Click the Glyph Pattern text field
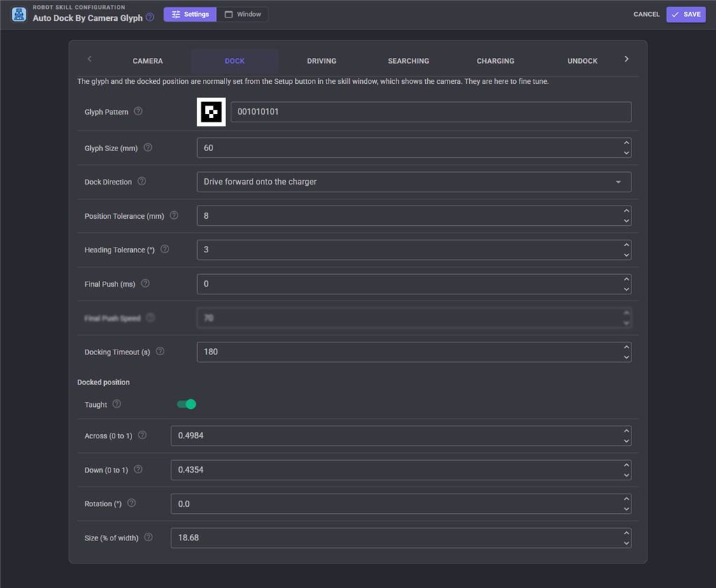This screenshot has width=716, height=588. 431,112
